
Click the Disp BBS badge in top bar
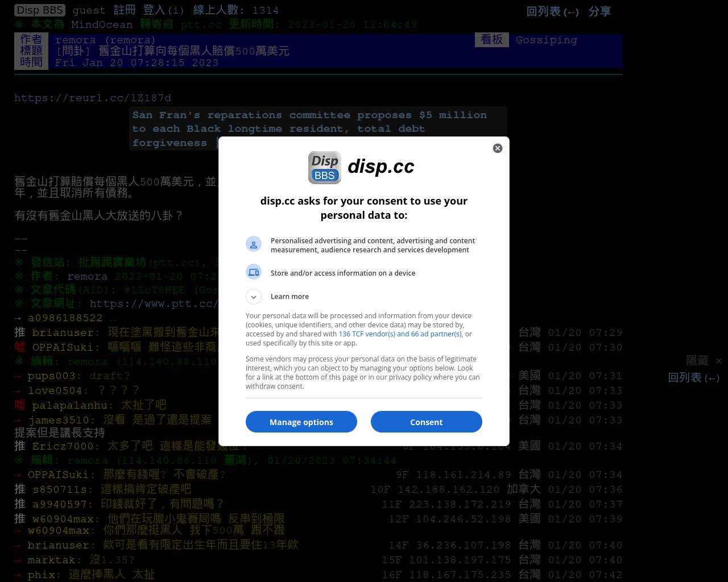[40, 10]
